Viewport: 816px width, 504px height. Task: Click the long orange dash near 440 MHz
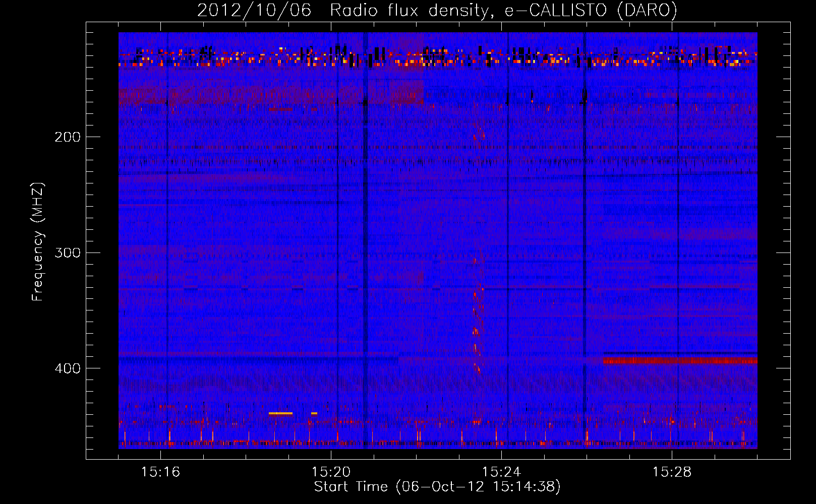click(280, 413)
